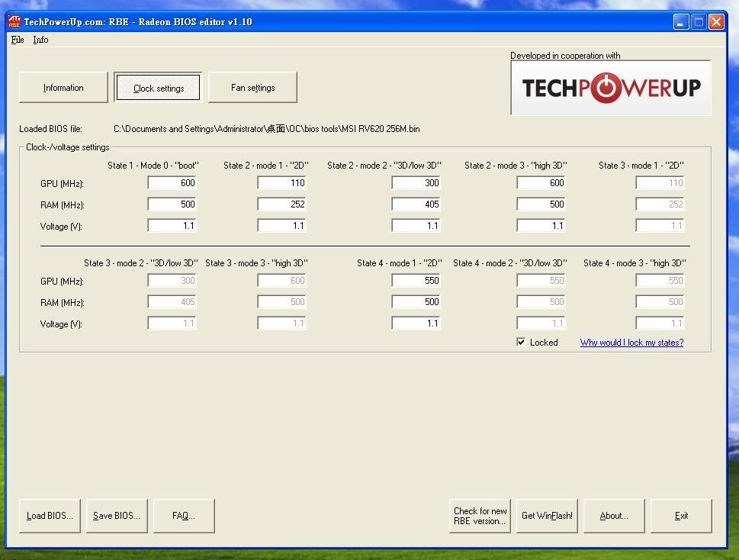Click the 'State 1 - Mode 0 - "boot"' heading
The height and width of the screenshot is (560, 739).
pyautogui.click(x=153, y=166)
